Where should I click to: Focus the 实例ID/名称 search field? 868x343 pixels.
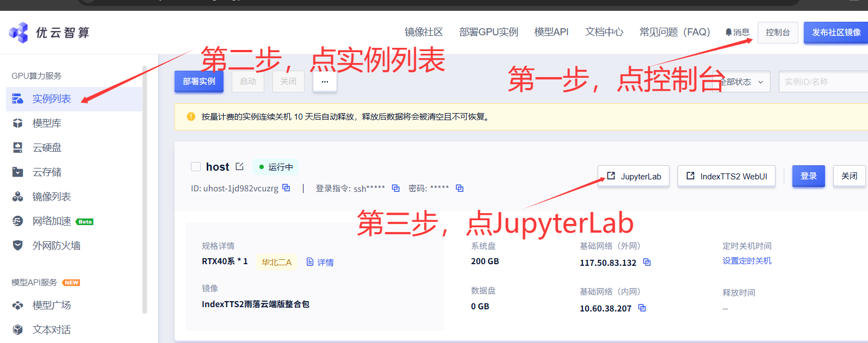pos(821,82)
